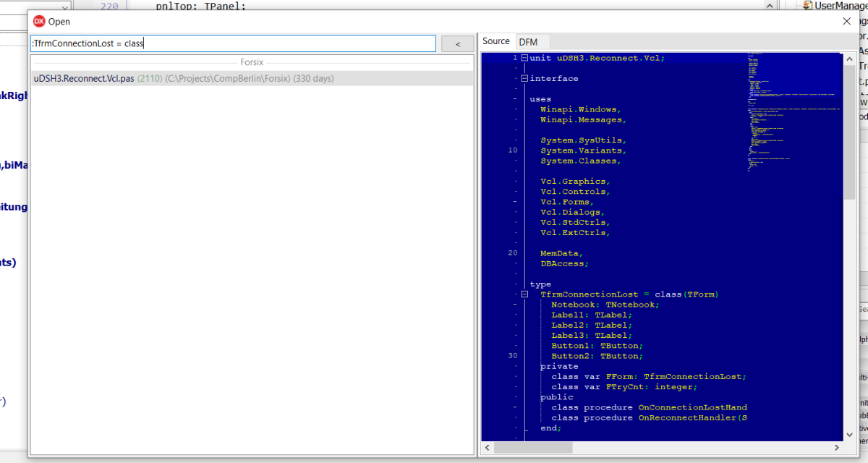Click the scroll-up arrow in background editor
Viewport: 868px width, 463px height.
pyautogui.click(x=771, y=5)
